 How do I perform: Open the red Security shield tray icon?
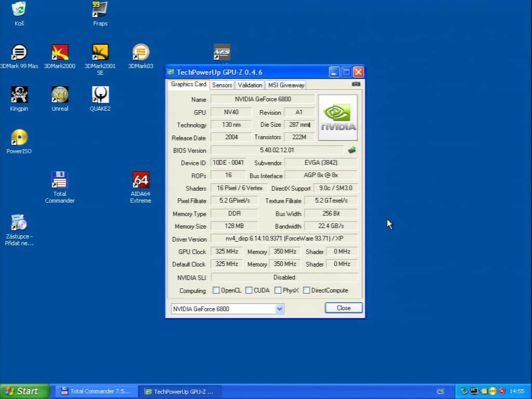[x=502, y=391]
